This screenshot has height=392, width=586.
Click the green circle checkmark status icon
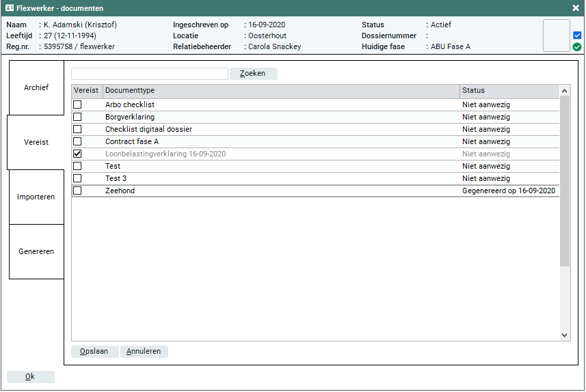577,47
